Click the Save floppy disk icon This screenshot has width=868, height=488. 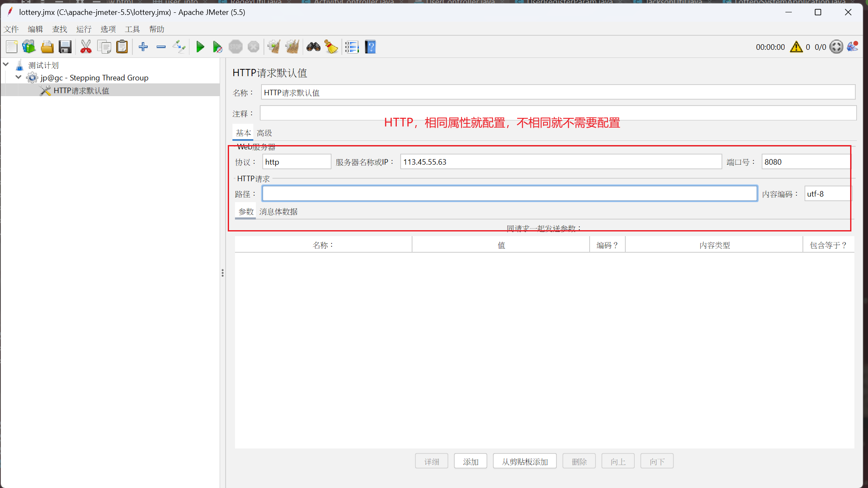point(65,47)
